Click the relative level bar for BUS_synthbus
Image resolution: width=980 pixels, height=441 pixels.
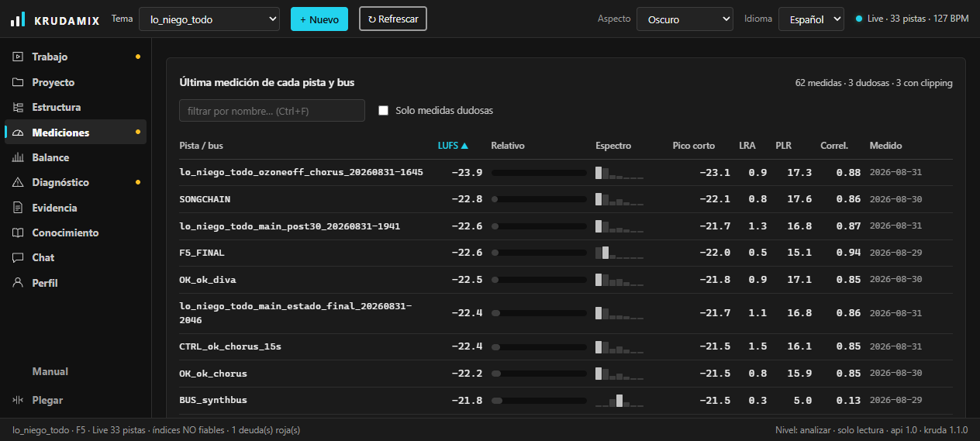point(539,400)
